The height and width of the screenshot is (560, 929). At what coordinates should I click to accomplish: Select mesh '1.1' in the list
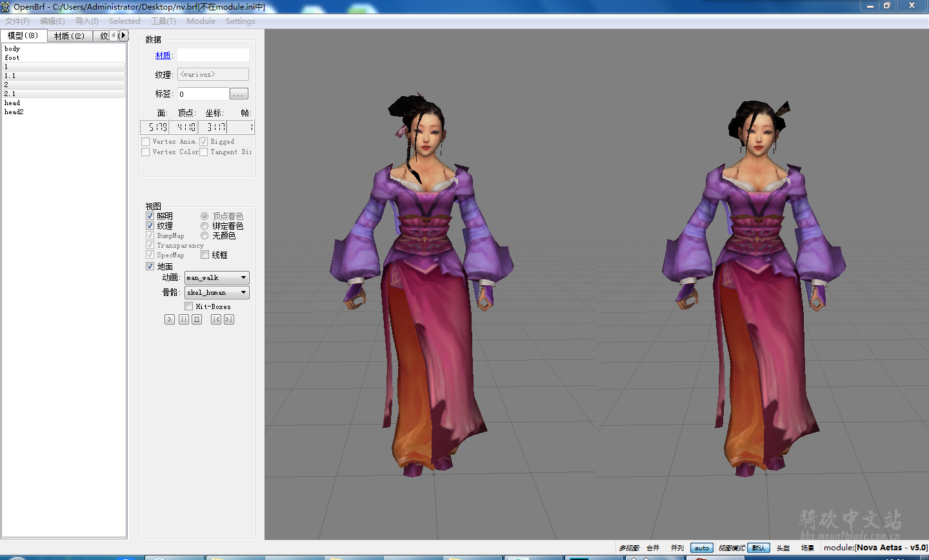coord(63,75)
